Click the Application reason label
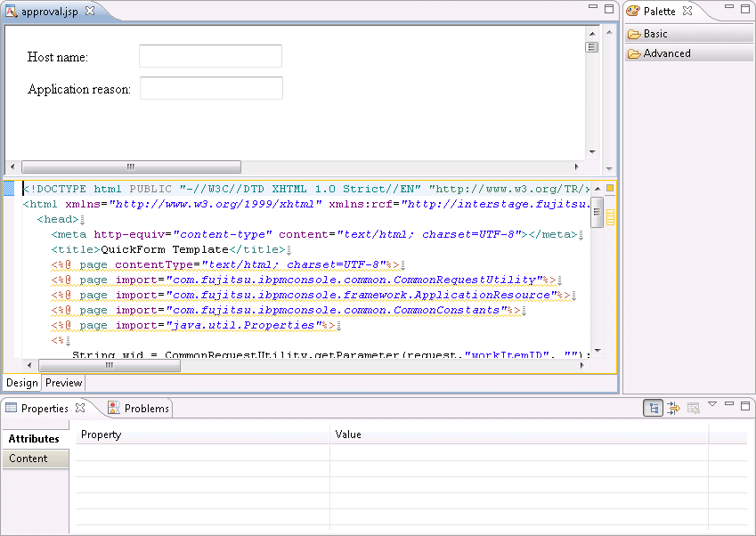This screenshot has height=536, width=756. click(x=79, y=89)
